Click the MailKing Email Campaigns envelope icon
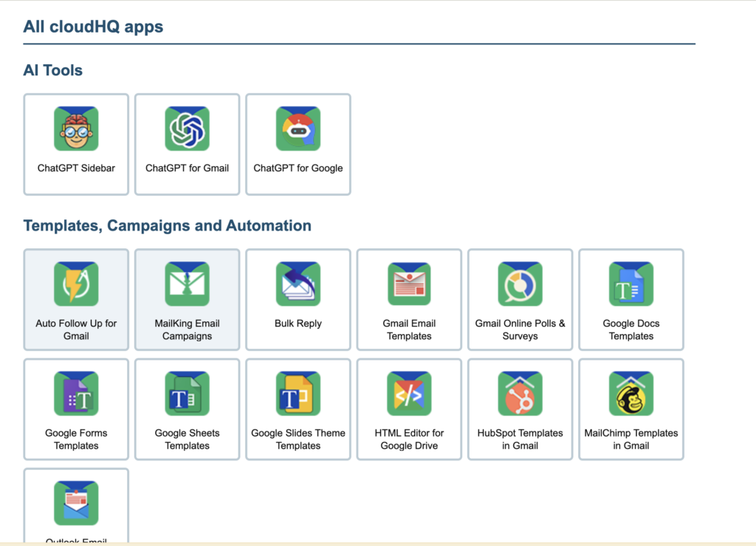The height and width of the screenshot is (546, 756). (x=187, y=284)
